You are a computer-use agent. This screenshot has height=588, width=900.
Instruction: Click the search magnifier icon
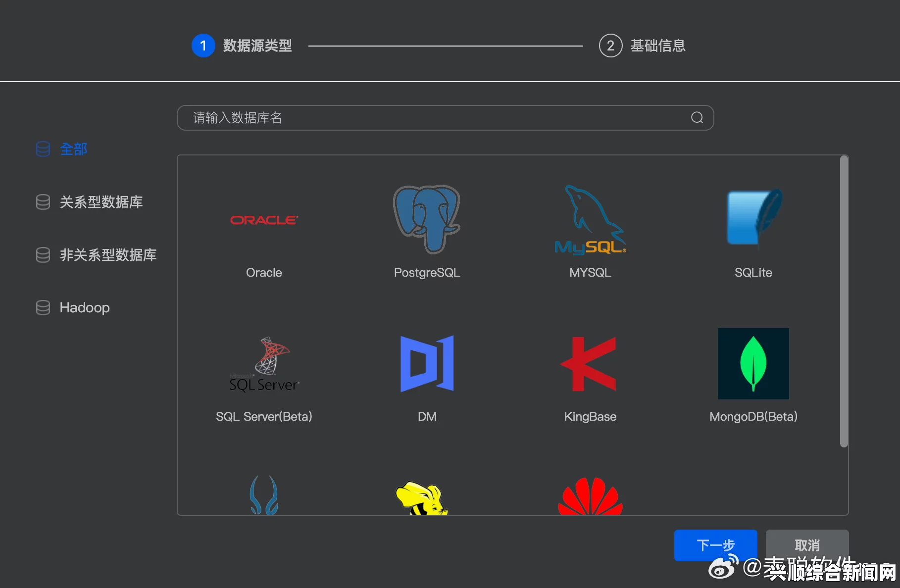697,117
